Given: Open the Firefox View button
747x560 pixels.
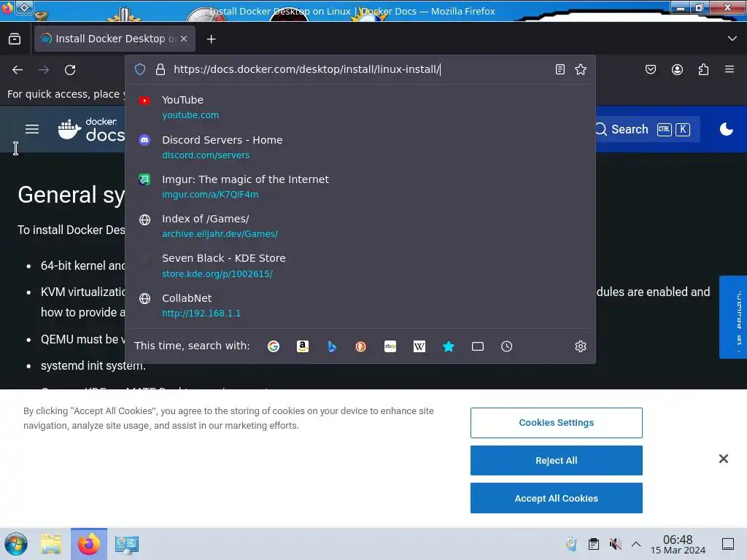Looking at the screenshot, I should [15, 39].
